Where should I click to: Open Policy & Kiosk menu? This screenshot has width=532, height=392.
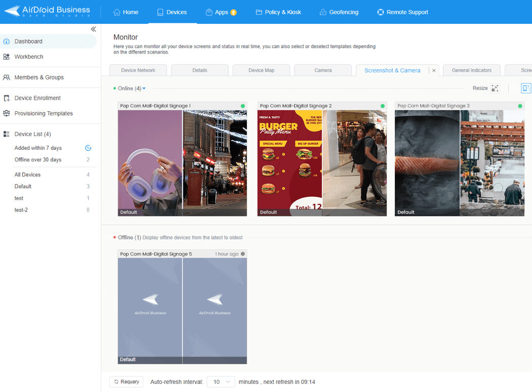278,12
